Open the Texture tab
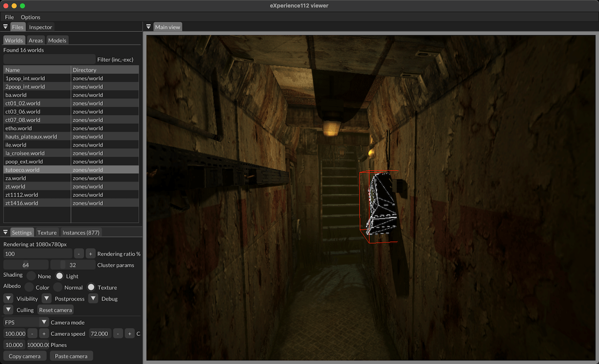Image resolution: width=599 pixels, height=364 pixels. click(47, 233)
